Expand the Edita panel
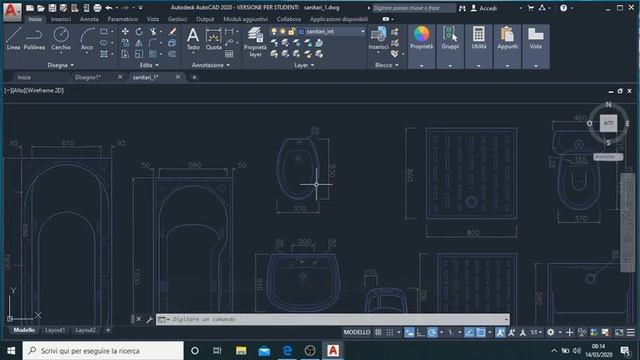Viewport: 640px width, 360px height. (149, 65)
